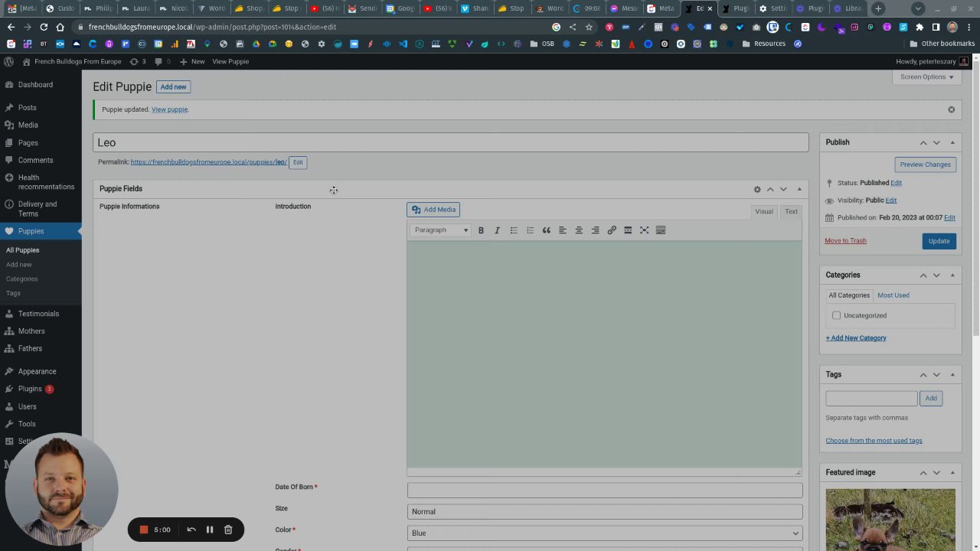
Task: Align text right in editor
Action: [595, 230]
